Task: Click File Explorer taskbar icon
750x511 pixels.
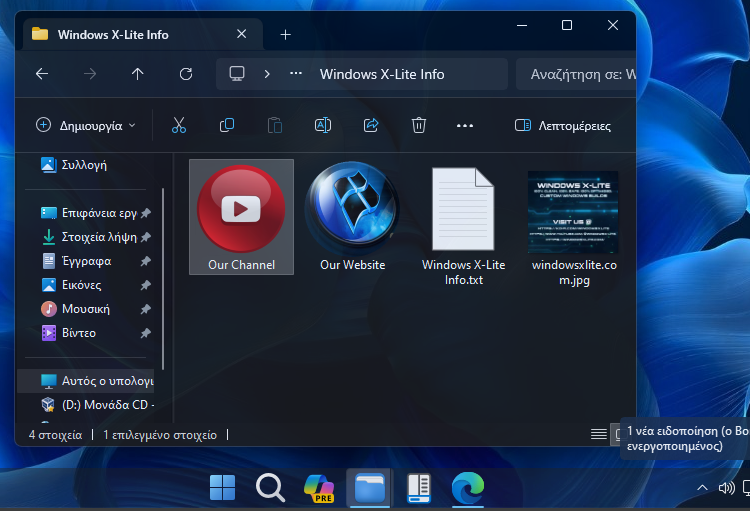Action: pyautogui.click(x=369, y=488)
